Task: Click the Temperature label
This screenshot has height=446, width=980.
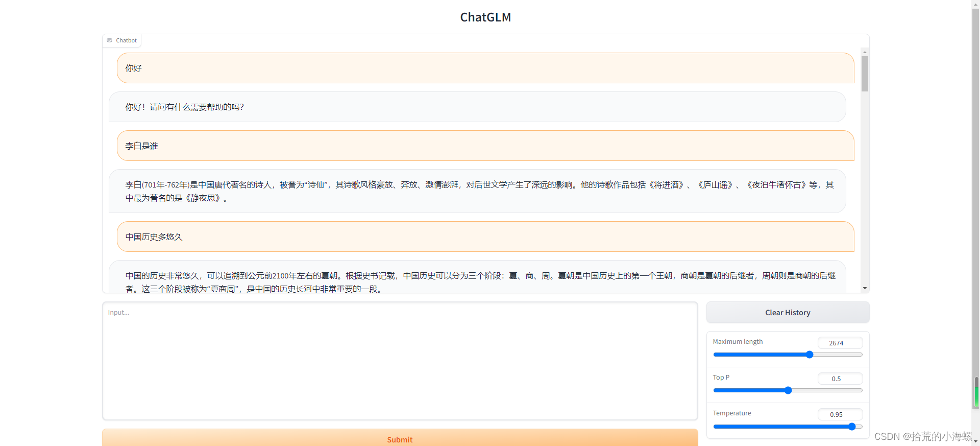Action: point(731,413)
